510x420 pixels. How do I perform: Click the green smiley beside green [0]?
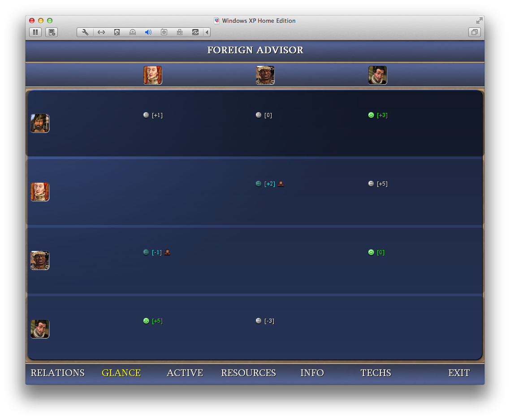pyautogui.click(x=371, y=252)
